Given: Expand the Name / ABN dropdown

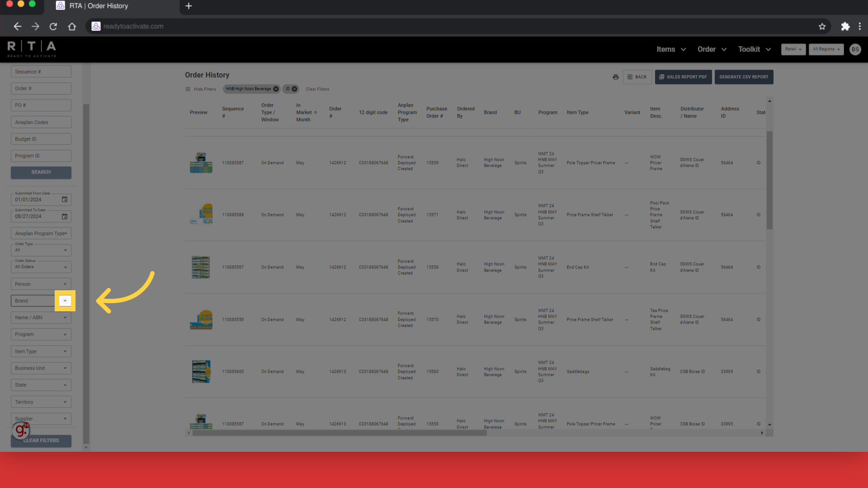Looking at the screenshot, I should (x=41, y=318).
